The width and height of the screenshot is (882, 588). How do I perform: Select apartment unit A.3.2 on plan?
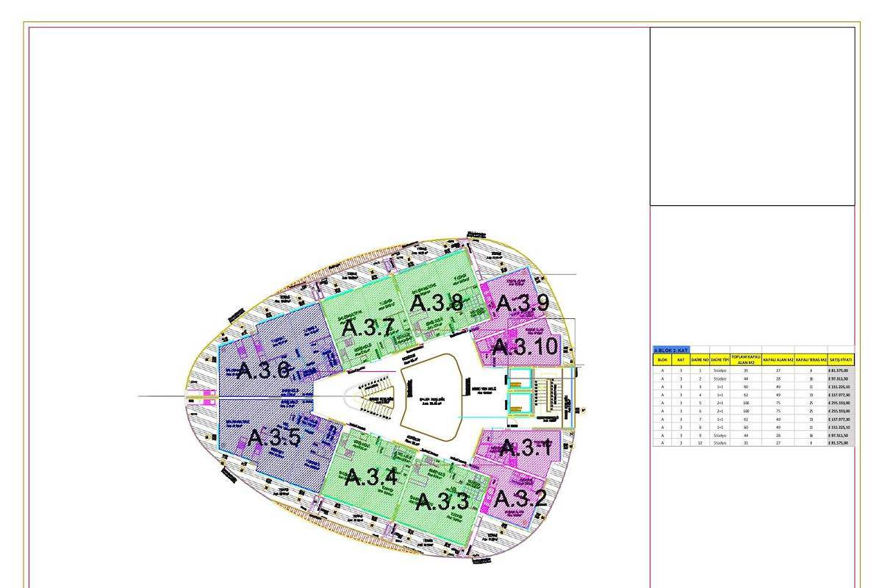(x=520, y=499)
